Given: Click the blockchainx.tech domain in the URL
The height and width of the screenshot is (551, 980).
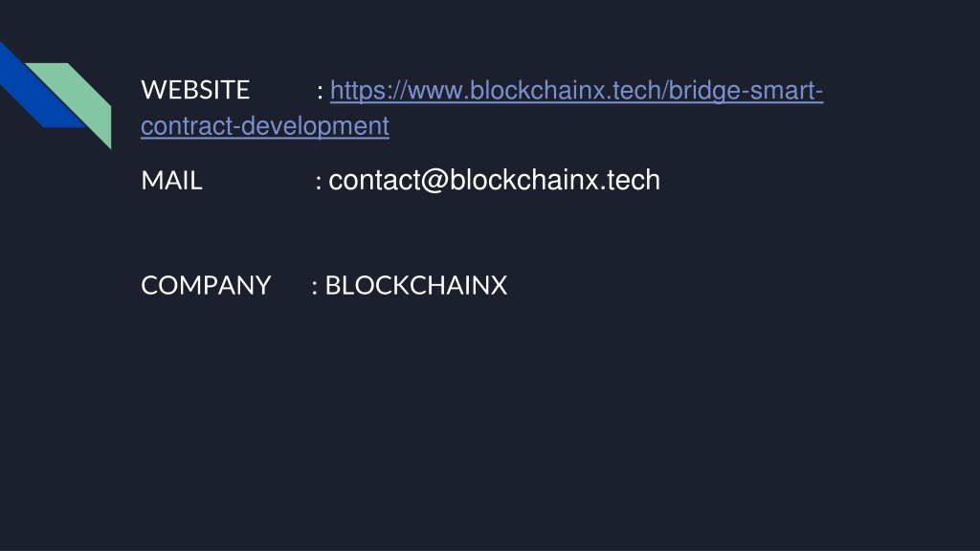Looking at the screenshot, I should coord(566,91).
